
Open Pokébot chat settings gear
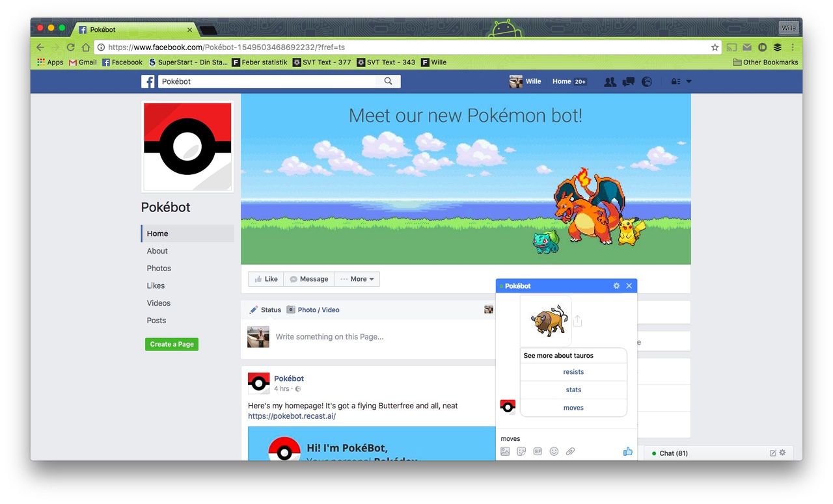(616, 286)
